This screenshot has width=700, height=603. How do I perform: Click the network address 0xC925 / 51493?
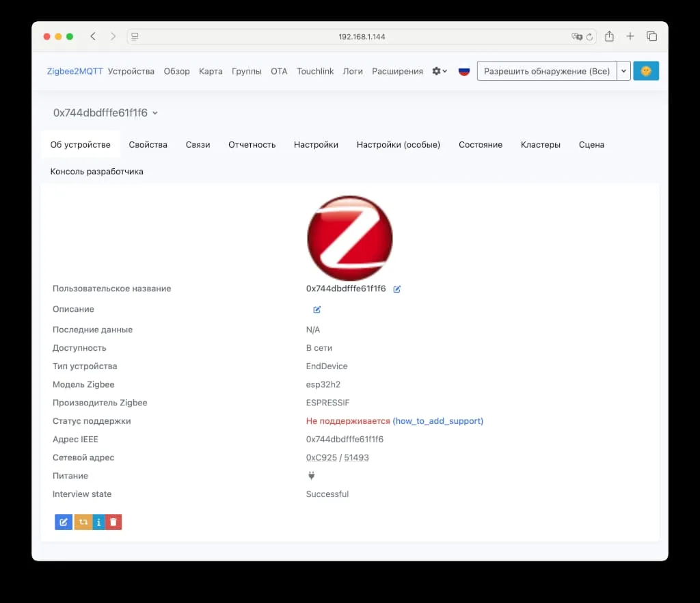[338, 457]
